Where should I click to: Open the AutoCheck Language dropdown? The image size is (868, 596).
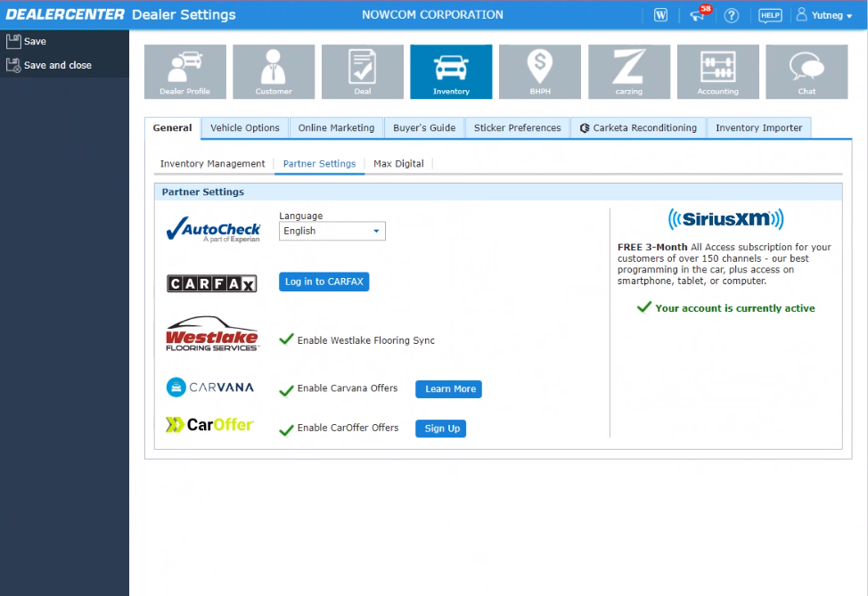pos(332,231)
